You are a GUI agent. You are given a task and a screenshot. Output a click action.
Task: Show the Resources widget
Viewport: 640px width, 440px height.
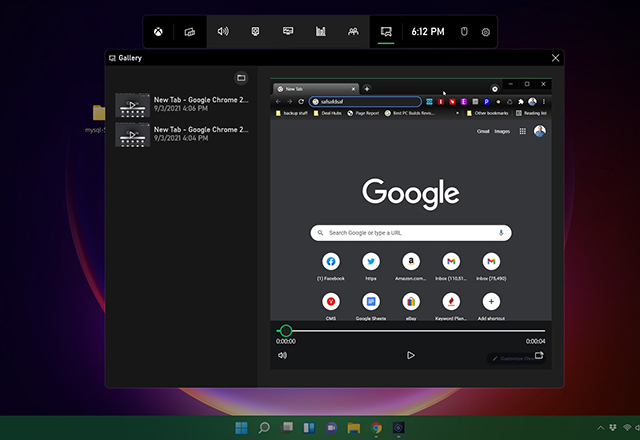pos(321,32)
